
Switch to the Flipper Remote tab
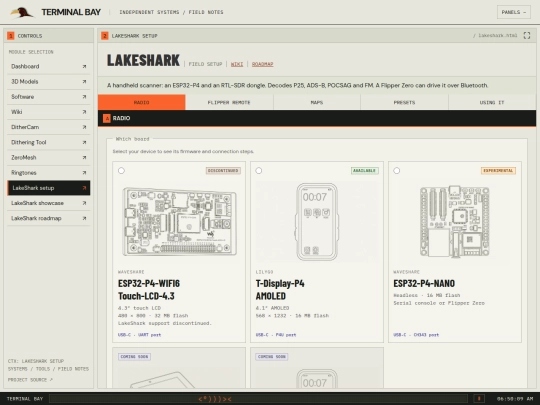pos(229,102)
